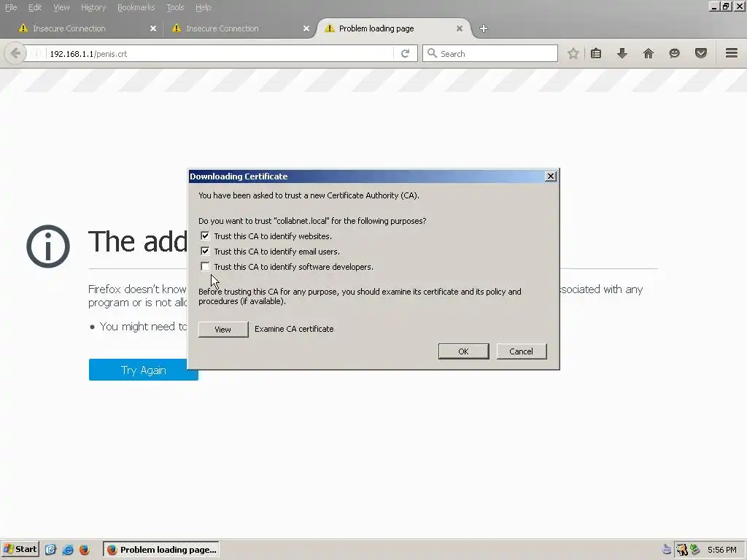Click the site info icon in address bar
The height and width of the screenshot is (560, 747).
(36, 54)
